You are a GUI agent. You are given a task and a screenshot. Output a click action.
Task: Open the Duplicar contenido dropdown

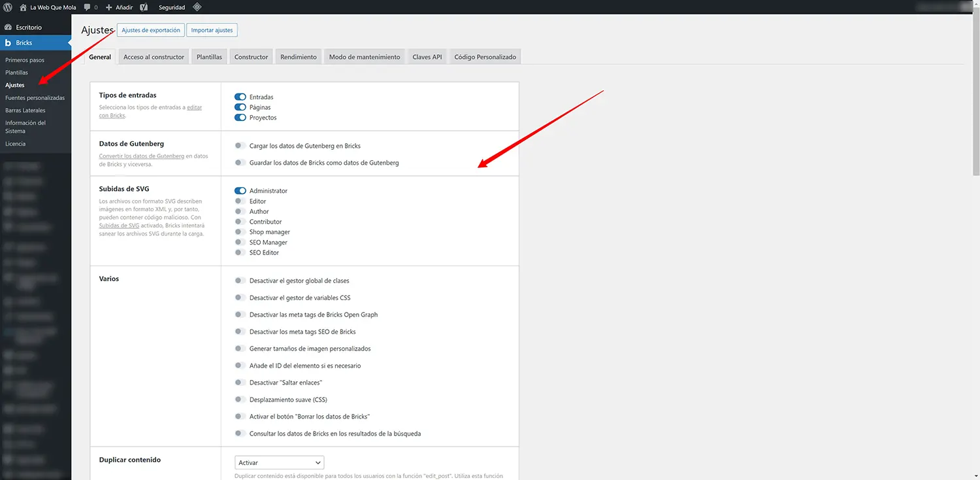[x=279, y=462]
